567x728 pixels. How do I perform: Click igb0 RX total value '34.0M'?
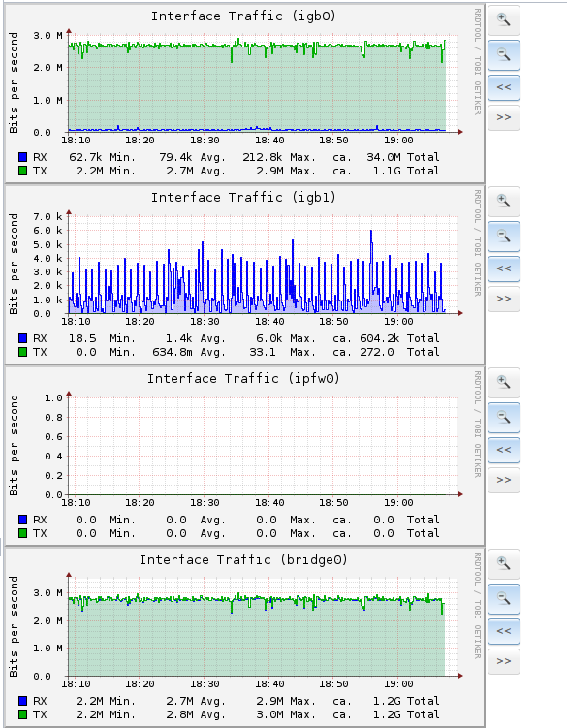[x=384, y=157]
